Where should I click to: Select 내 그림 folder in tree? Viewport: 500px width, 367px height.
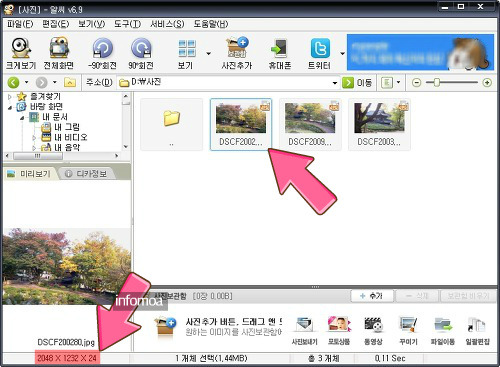click(67, 127)
